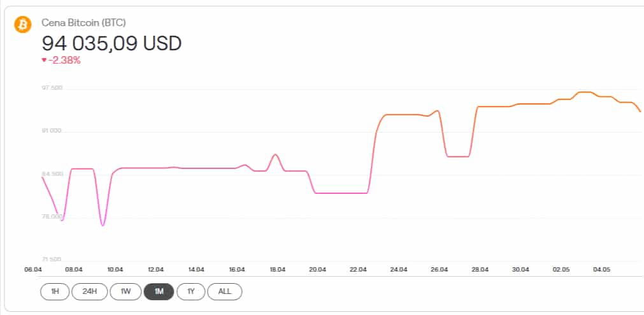This screenshot has height=315, width=644.
Task: Click the 94 035,09 USD price
Action: point(111,43)
